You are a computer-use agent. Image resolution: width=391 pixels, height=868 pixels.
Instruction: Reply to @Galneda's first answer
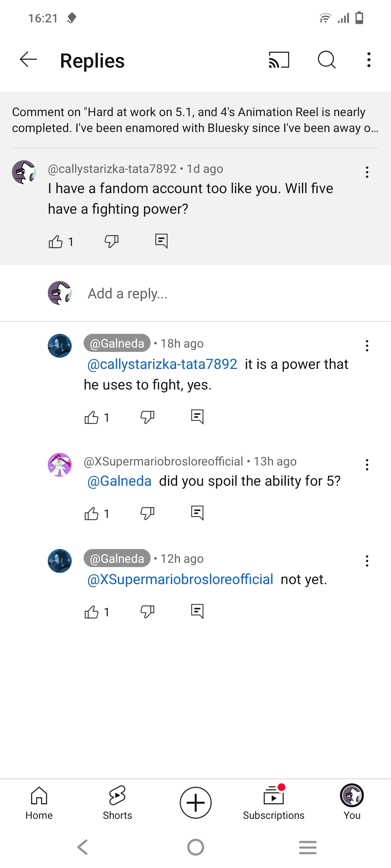tap(197, 416)
